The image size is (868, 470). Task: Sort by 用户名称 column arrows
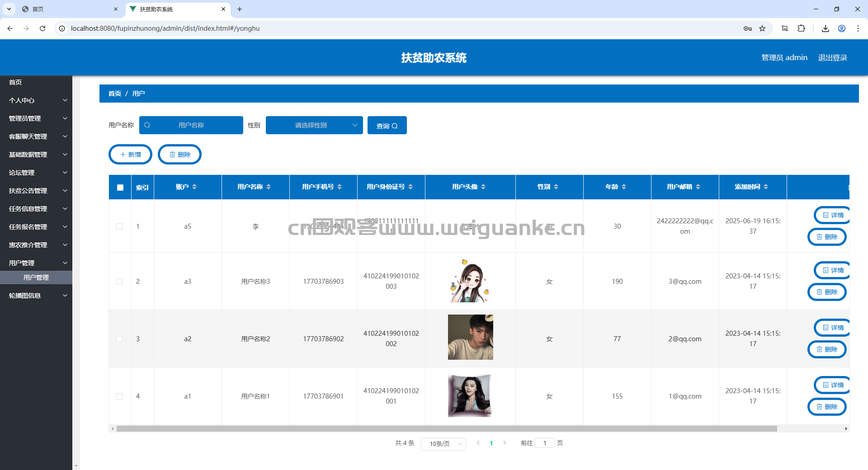pyautogui.click(x=269, y=187)
